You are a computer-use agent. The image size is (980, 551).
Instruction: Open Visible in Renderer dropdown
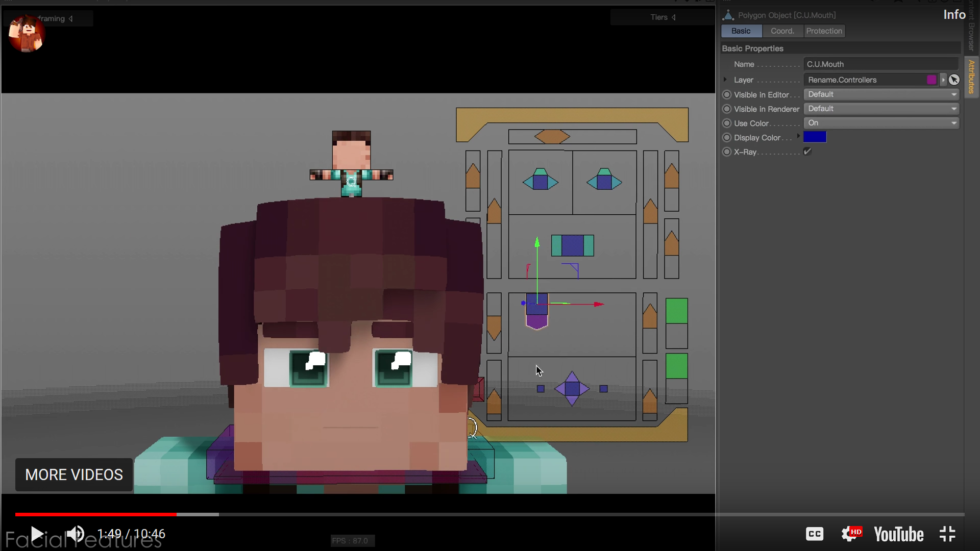tap(881, 109)
